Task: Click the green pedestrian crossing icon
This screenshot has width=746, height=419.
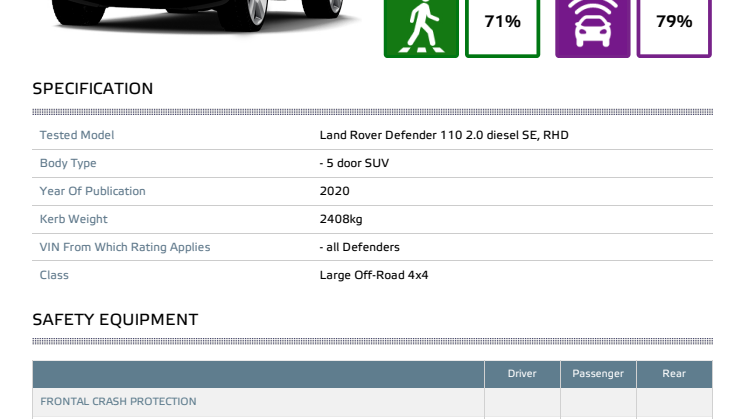Action: (421, 29)
